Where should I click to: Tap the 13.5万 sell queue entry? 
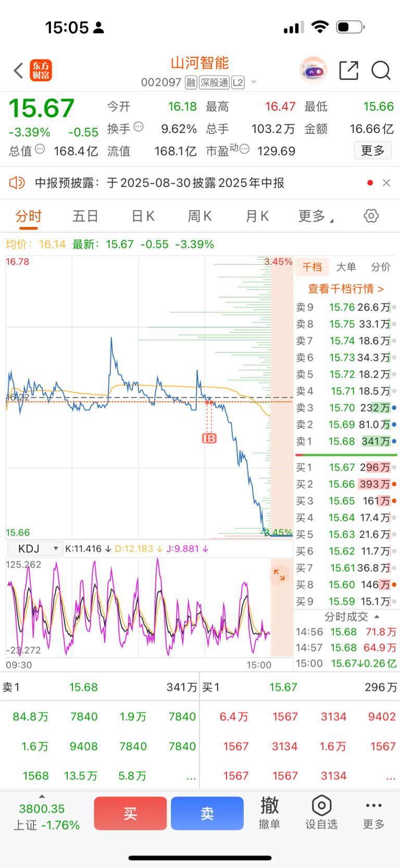[x=81, y=776]
